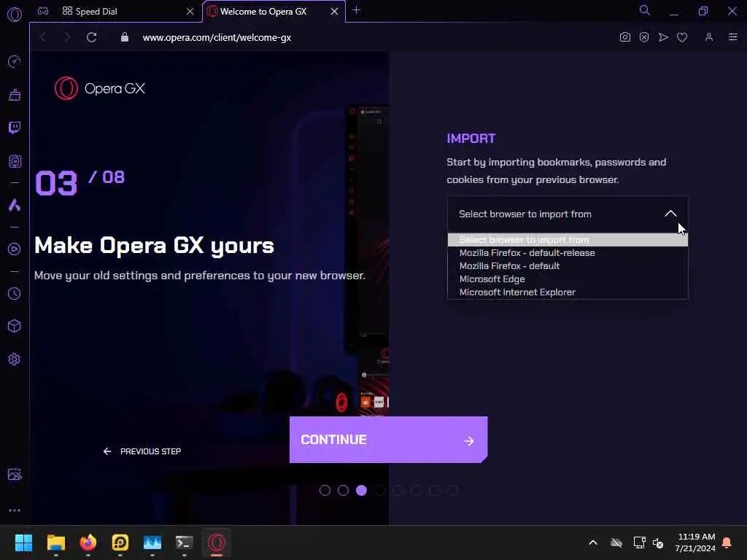The width and height of the screenshot is (747, 560).
Task: Click the address bar URL
Action: click(217, 38)
